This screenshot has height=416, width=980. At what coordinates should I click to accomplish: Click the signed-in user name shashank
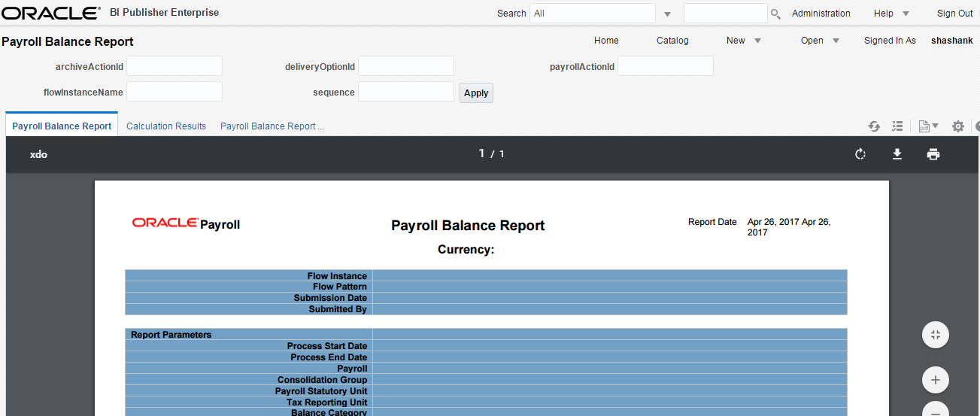(952, 41)
